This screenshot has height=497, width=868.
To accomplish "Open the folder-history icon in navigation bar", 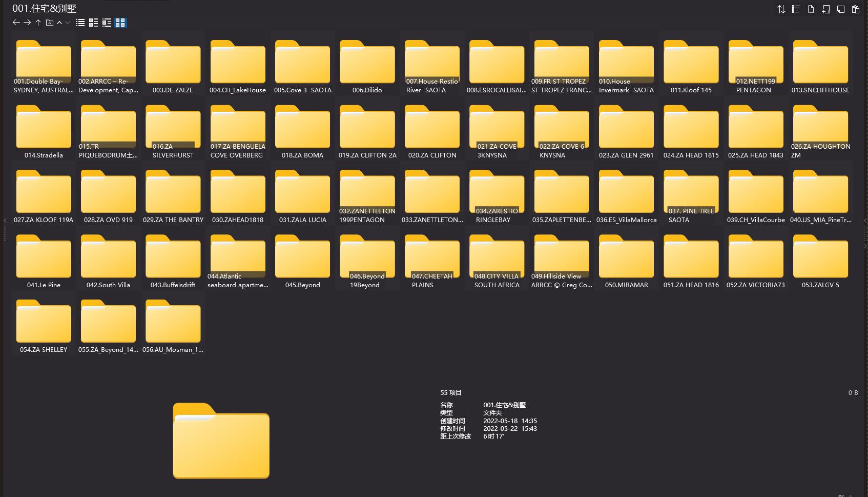I will pos(50,23).
